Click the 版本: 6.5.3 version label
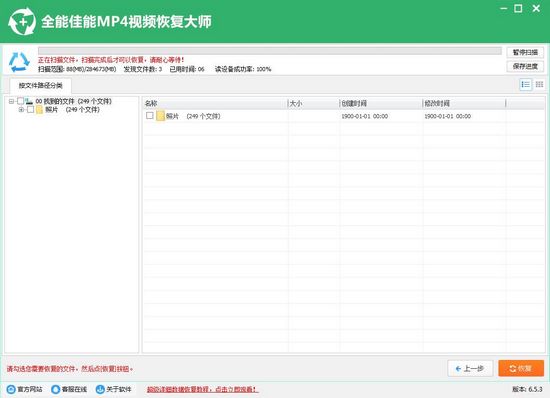 tap(527, 389)
